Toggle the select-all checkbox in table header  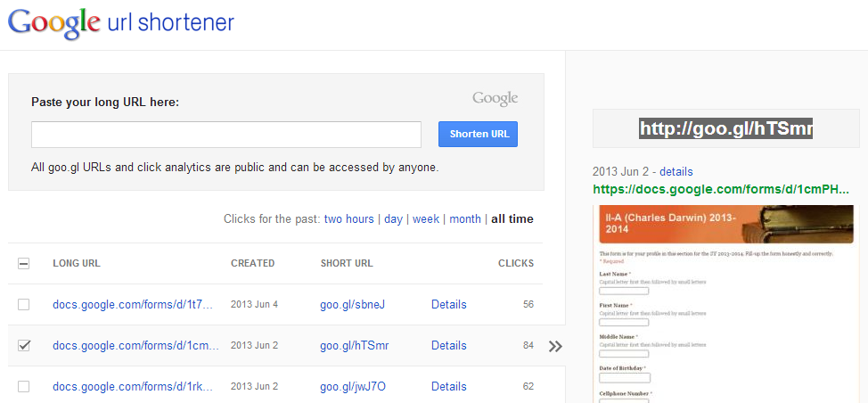23,264
